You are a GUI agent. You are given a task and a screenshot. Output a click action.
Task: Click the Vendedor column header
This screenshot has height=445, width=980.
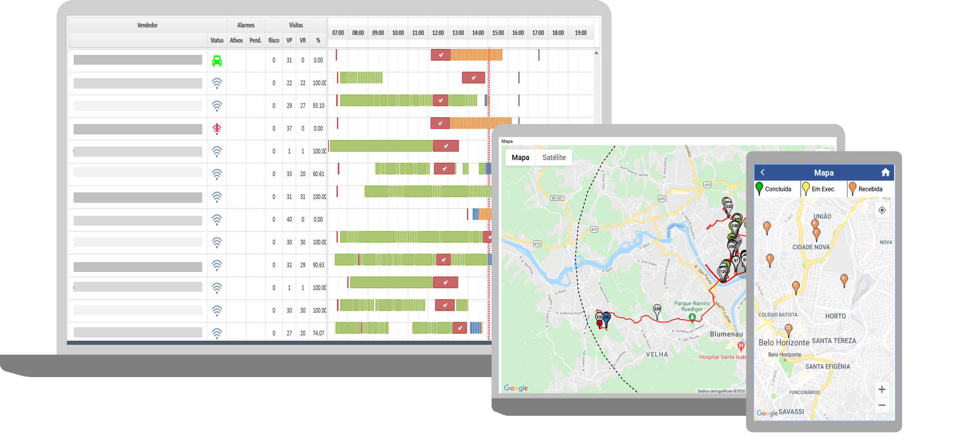[x=147, y=25]
